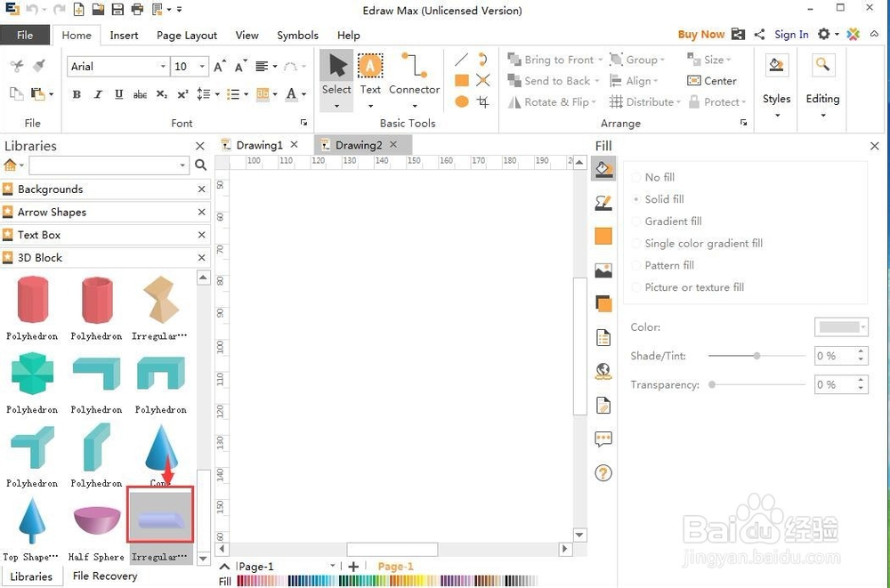Open the help question mark icon

point(603,472)
